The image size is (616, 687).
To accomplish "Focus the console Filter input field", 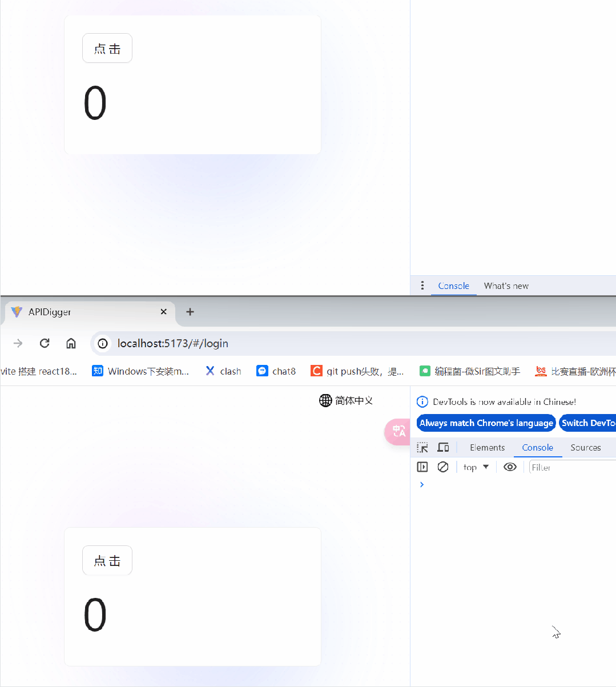I will [571, 467].
